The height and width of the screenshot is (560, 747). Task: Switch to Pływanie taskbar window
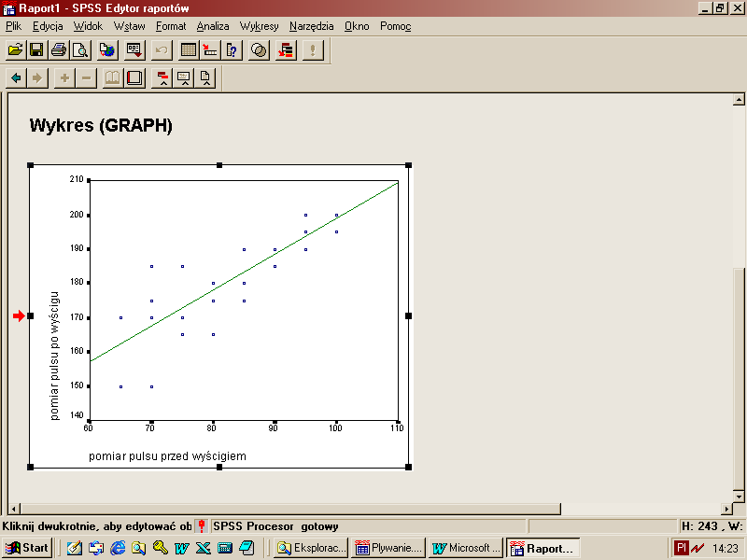click(389, 548)
